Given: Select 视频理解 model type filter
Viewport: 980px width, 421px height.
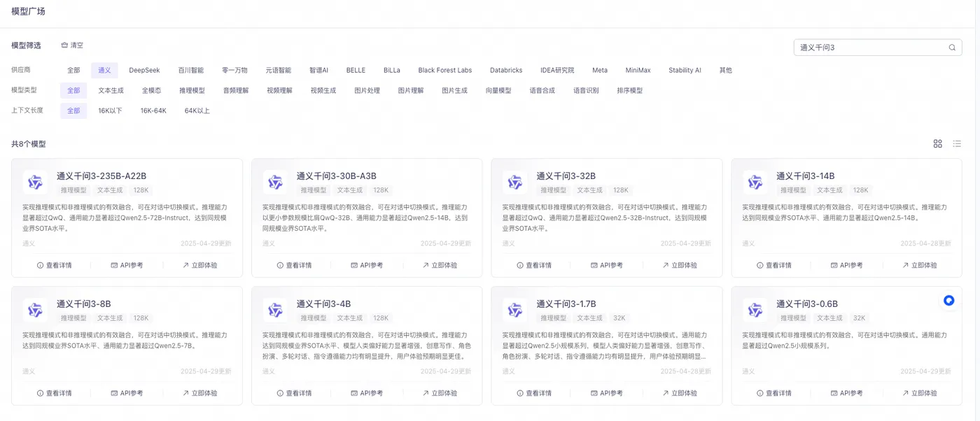Looking at the screenshot, I should click(x=279, y=90).
